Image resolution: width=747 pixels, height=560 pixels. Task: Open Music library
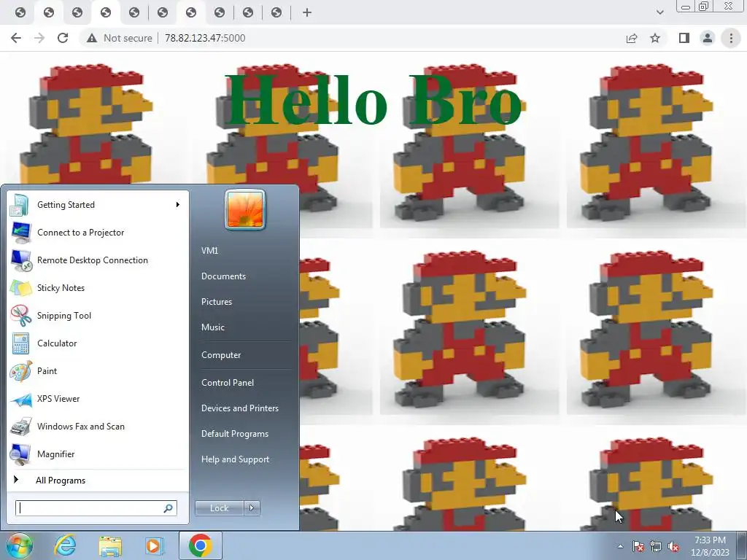tap(213, 327)
